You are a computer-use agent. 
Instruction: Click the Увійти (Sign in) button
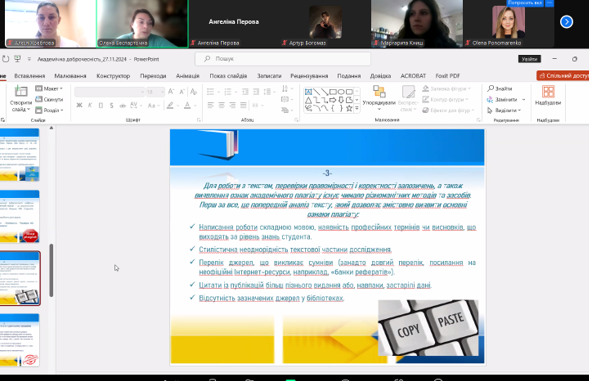529,59
